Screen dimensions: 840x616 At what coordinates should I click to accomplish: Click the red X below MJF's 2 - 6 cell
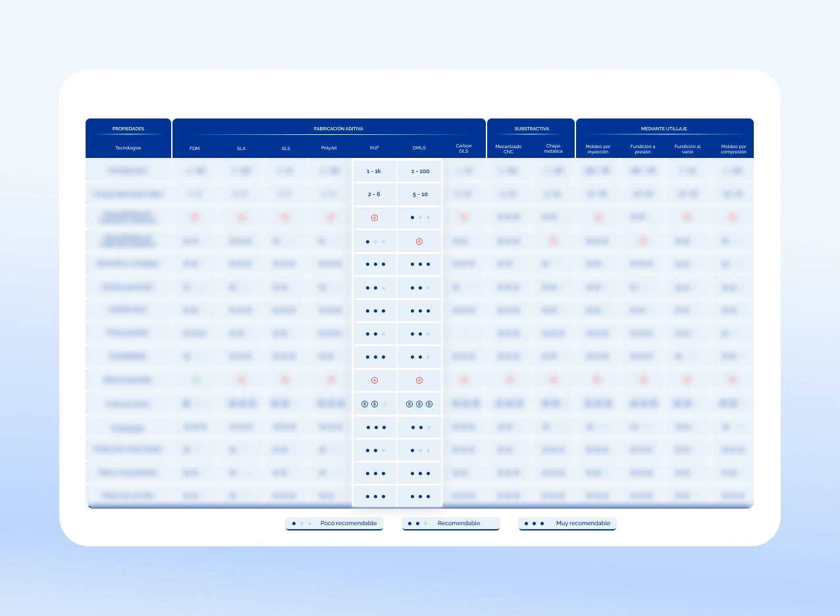tap(375, 218)
